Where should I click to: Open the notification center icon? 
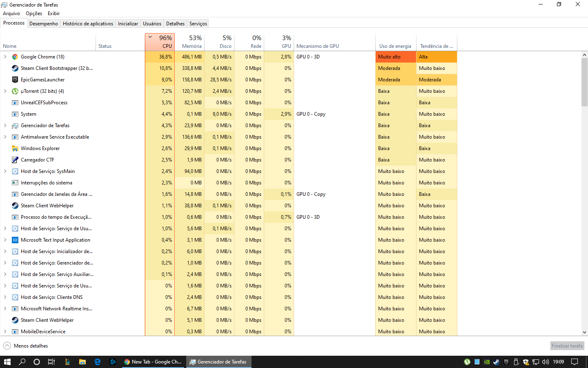point(575,362)
